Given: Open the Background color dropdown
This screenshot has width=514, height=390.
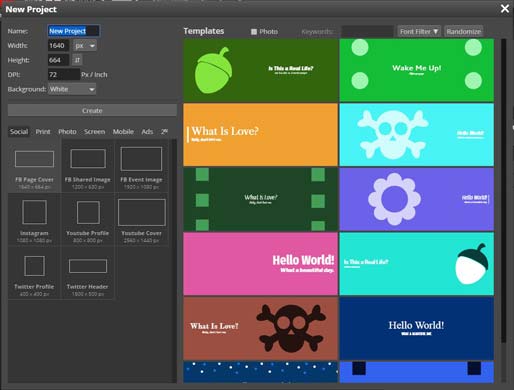Looking at the screenshot, I should (x=72, y=89).
